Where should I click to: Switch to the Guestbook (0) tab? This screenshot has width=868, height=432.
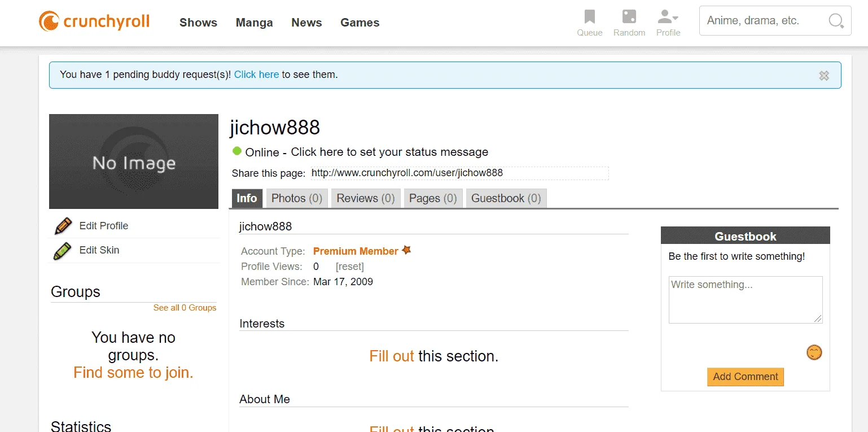point(506,198)
